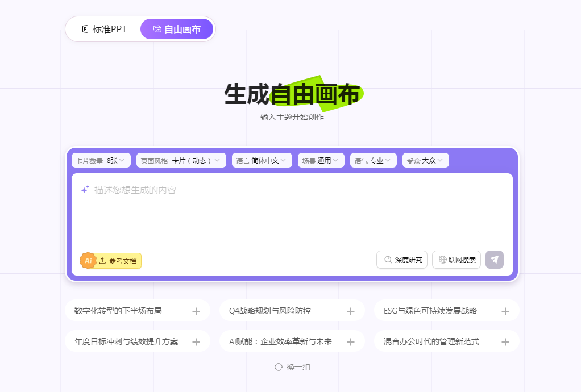Select the 自由画布 tab
Screen dimensions: 581x392
[177, 29]
